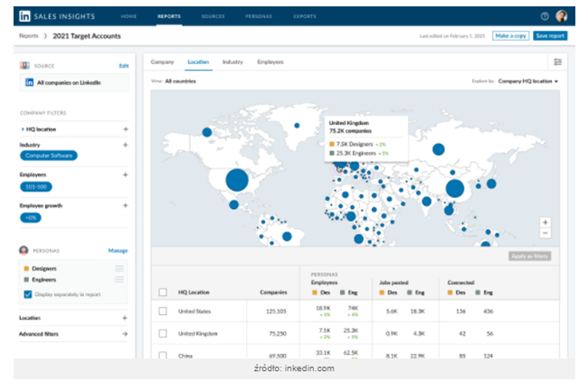588x392 pixels.
Task: Select the United Kingdom row checkbox
Action: tap(163, 333)
